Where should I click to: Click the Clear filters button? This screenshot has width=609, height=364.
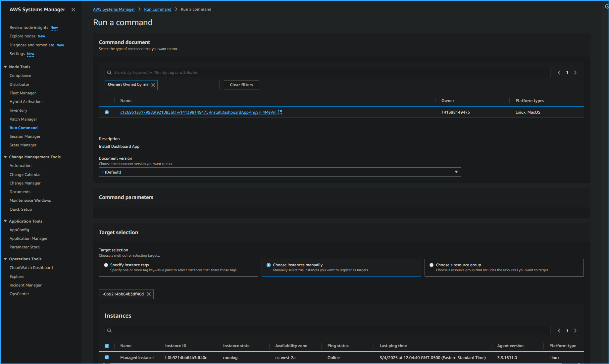click(x=241, y=85)
